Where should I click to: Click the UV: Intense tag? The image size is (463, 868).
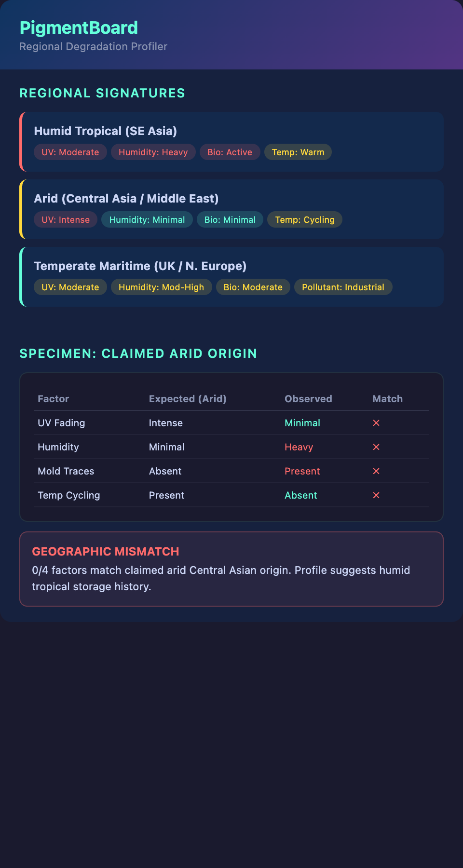(66, 220)
